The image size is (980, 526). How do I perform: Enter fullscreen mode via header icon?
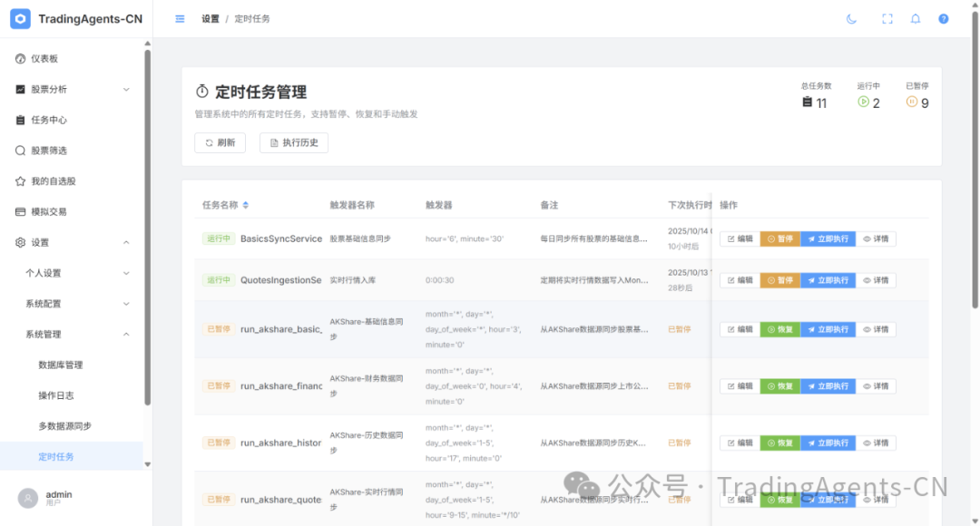point(887,19)
